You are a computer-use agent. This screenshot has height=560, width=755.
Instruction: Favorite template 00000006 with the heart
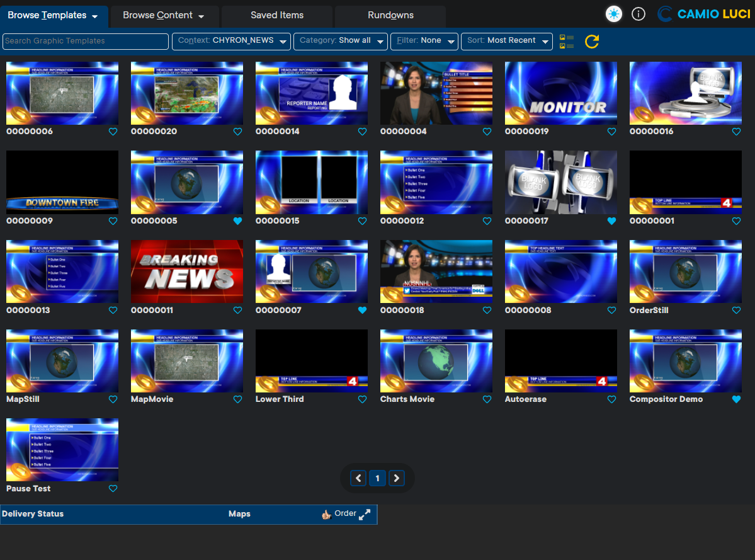pos(113,132)
